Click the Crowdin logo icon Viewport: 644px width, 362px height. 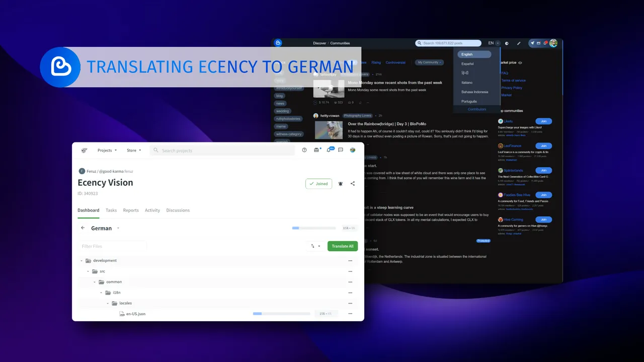[x=84, y=150]
